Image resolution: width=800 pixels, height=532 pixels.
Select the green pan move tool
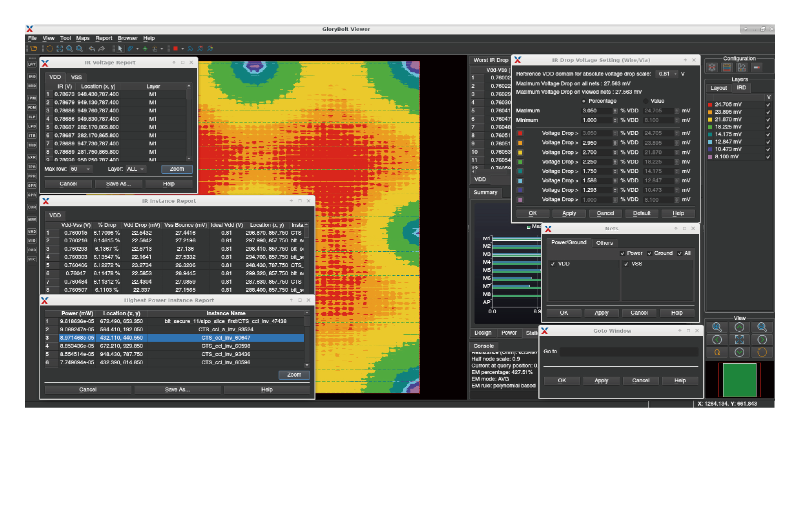point(145,48)
